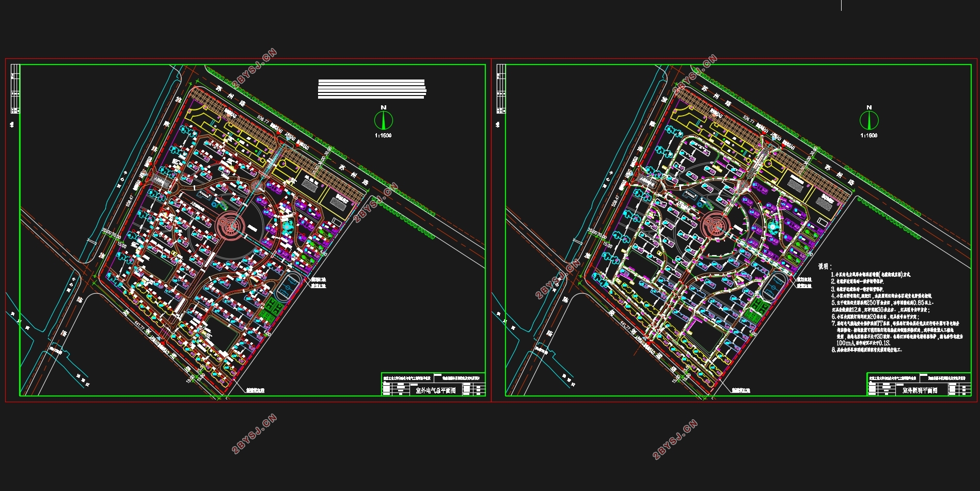Click the 538.47 dimension in left drawing
This screenshot has height=491, width=980.
point(130,200)
